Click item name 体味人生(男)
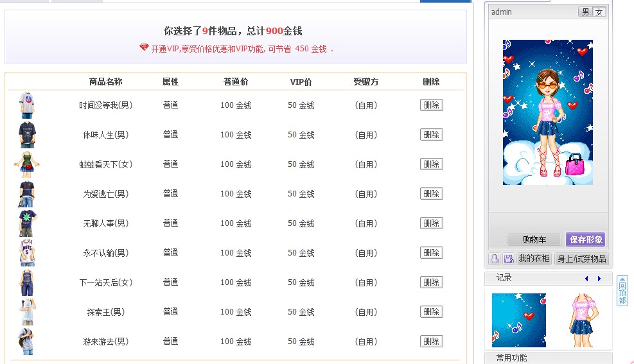Screen dimensions: 634x364 click(105, 135)
